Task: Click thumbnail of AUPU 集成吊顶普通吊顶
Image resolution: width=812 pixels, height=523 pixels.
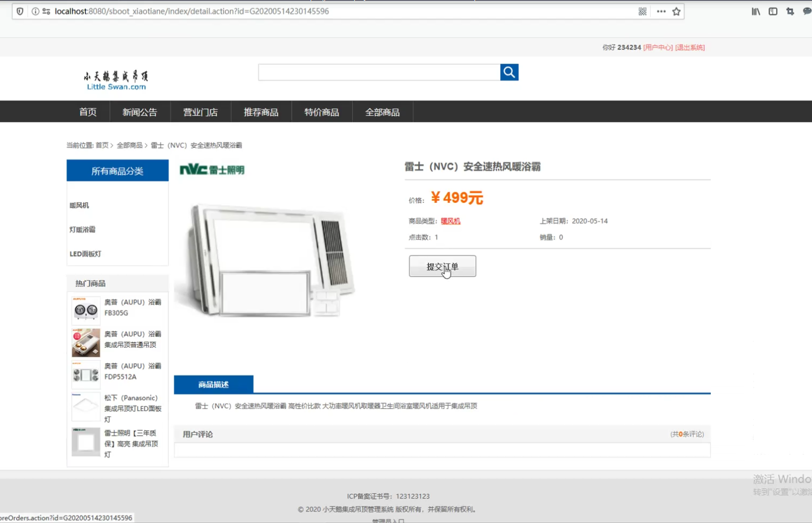Action: click(86, 342)
